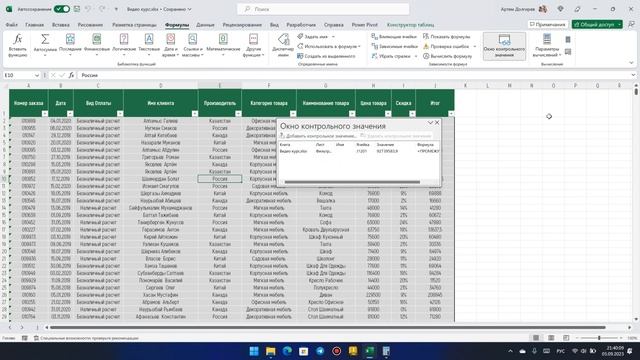Switch to the Вид tab
The height and width of the screenshot is (360, 640).
pyautogui.click(x=274, y=25)
